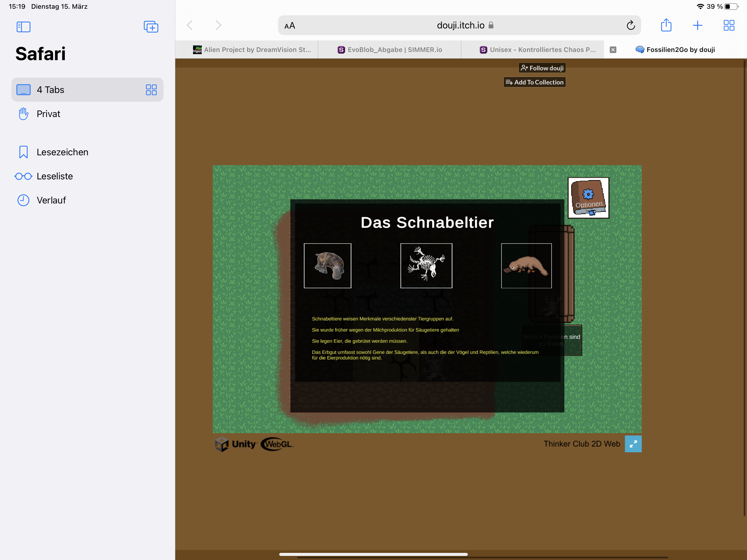
Task: Open AA reader view menu
Action: pos(290,26)
